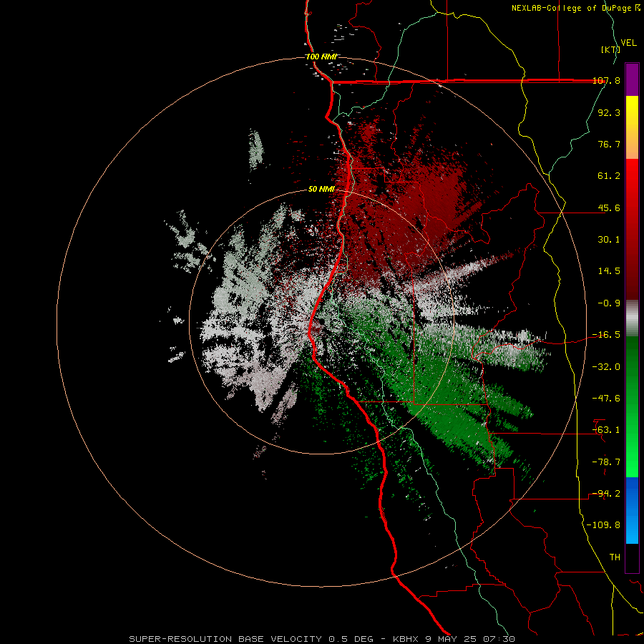644x644 pixels.
Task: Select the -47.6 legend value
Action: coord(606,399)
